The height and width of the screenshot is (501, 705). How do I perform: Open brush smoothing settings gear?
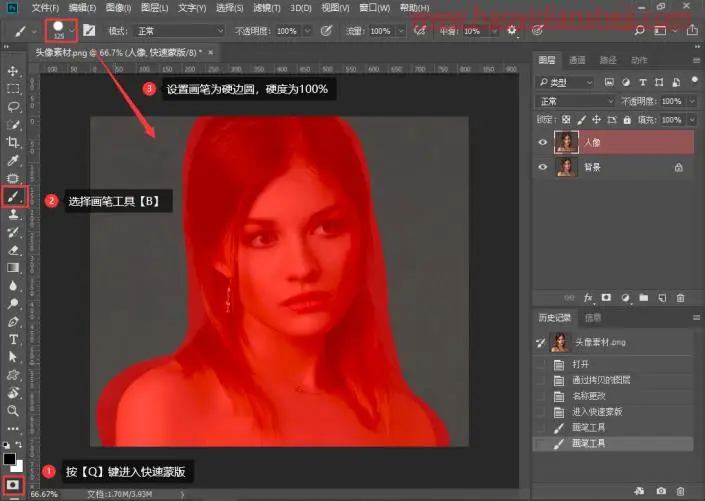512,31
